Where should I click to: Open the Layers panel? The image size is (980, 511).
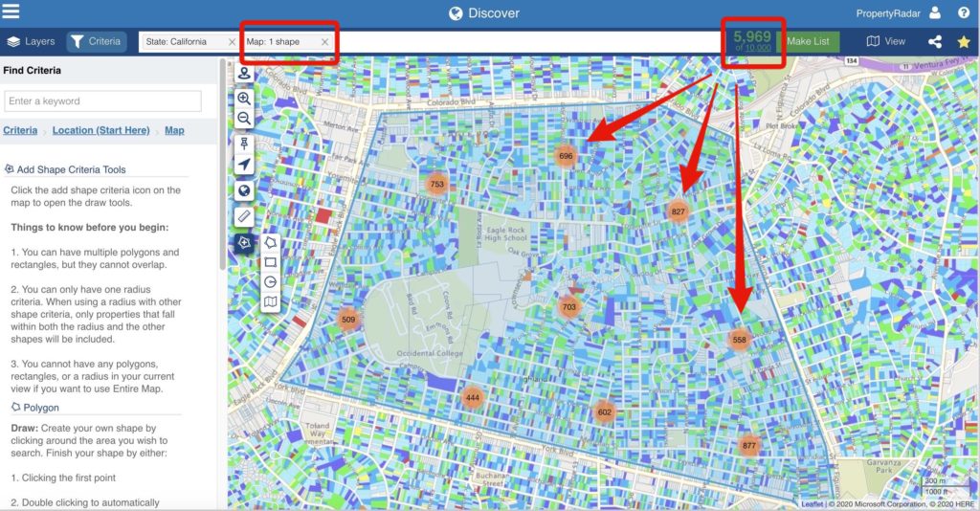[32, 41]
